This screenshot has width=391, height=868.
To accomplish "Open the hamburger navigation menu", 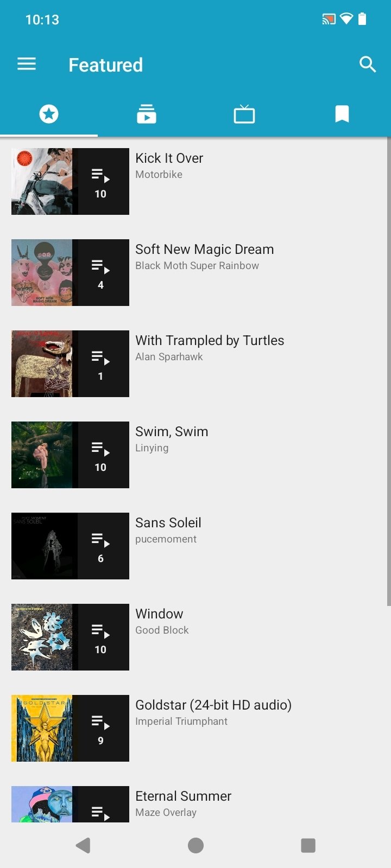I will 27,65.
